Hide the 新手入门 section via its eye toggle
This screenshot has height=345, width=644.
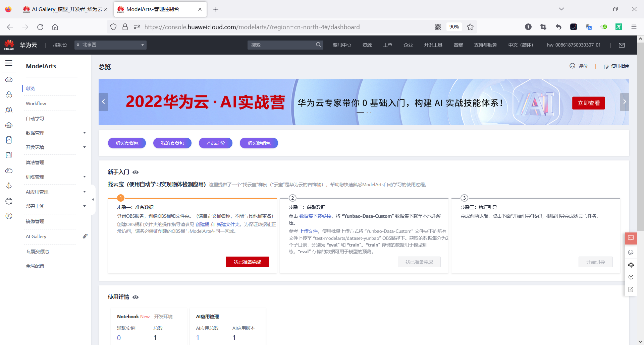pos(136,172)
